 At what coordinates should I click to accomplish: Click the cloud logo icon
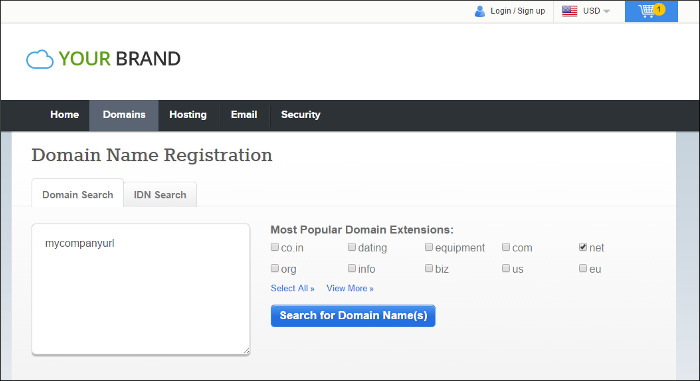coord(40,59)
